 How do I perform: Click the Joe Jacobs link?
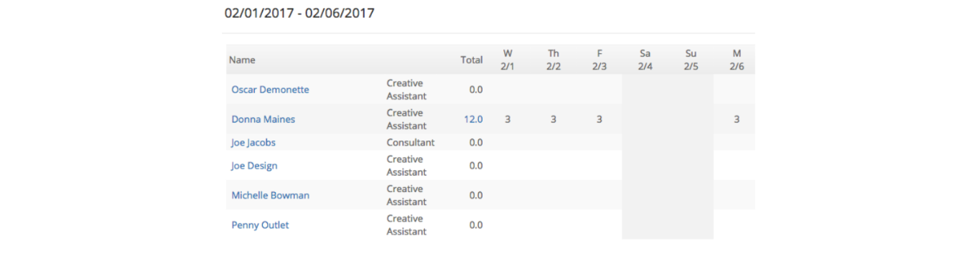pos(253,143)
